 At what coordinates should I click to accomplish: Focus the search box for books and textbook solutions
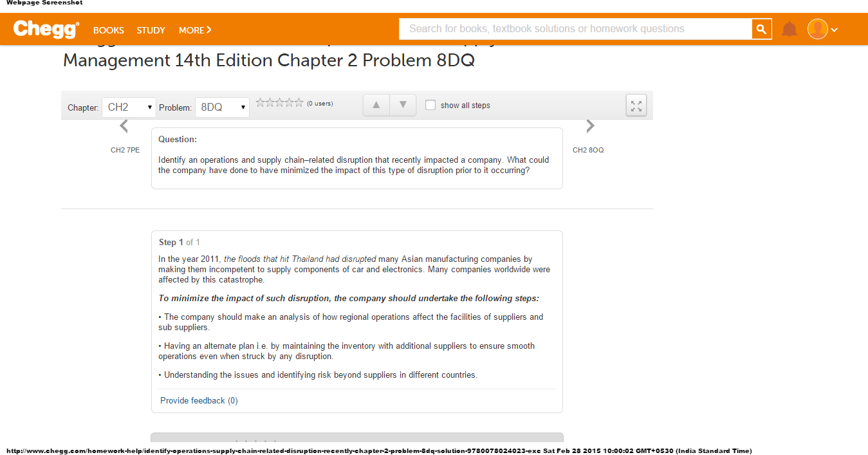pyautogui.click(x=575, y=29)
